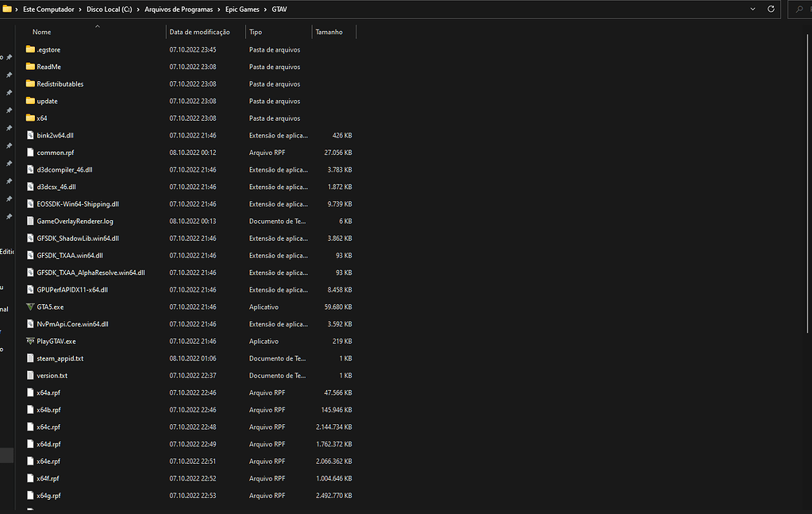Open the .egstore folder
The image size is (812, 514).
click(49, 49)
